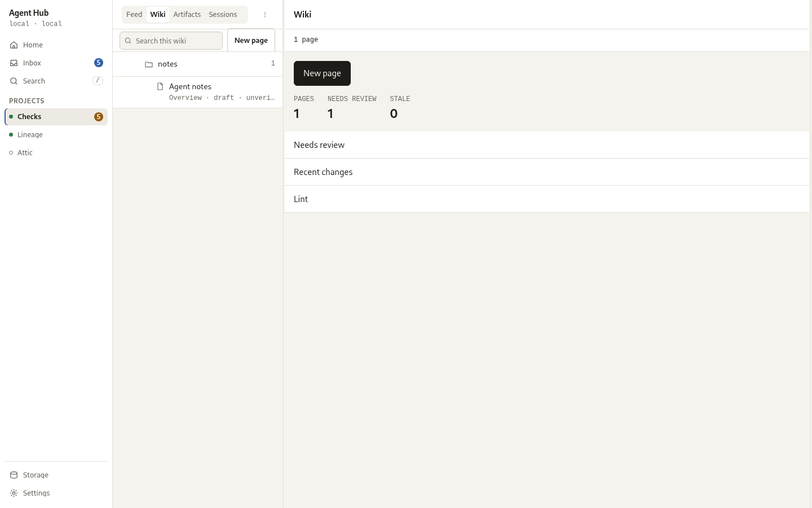This screenshot has height=508, width=812.
Task: Collapse the notes folder row
Action: pyautogui.click(x=197, y=64)
